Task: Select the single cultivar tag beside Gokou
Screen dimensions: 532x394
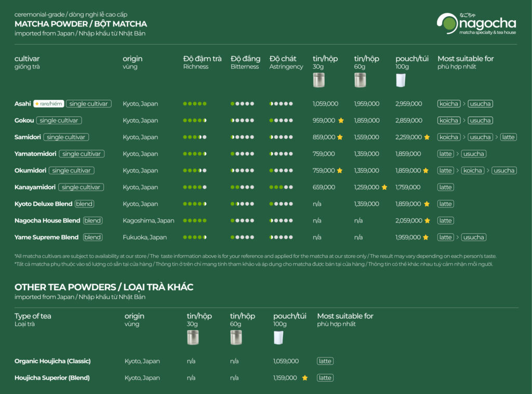Action: coord(59,121)
